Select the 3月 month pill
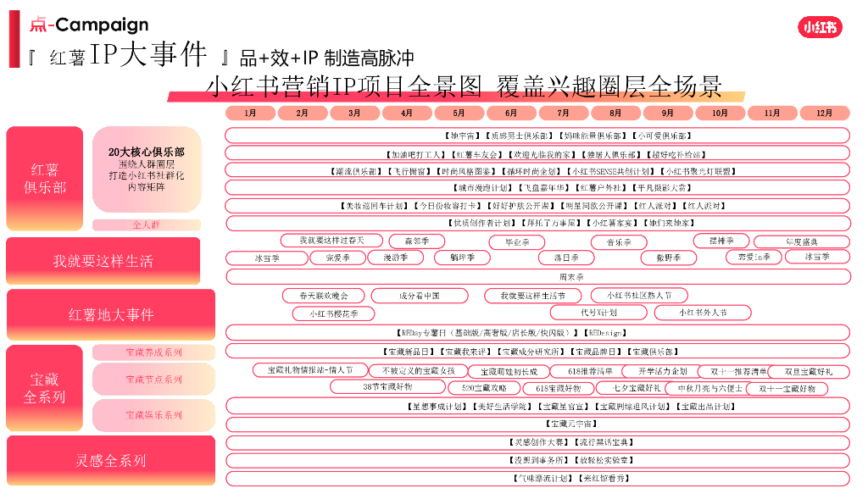This screenshot has height=488, width=868. click(355, 113)
